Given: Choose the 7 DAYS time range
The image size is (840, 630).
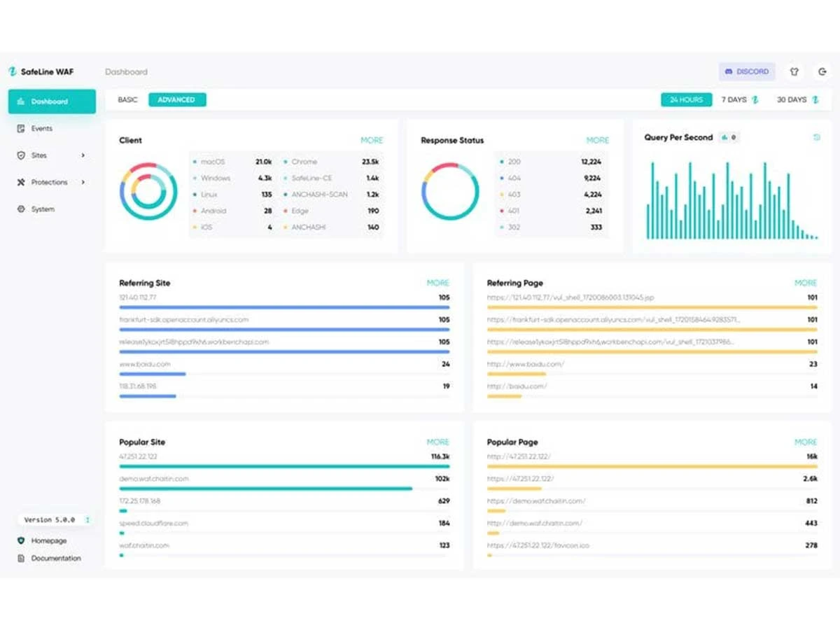Looking at the screenshot, I should tap(740, 100).
